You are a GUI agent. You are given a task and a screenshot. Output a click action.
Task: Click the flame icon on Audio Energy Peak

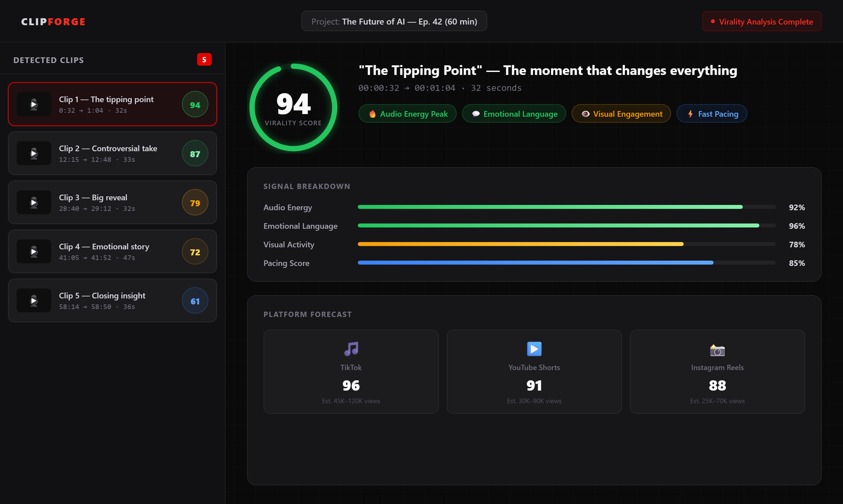tap(372, 114)
